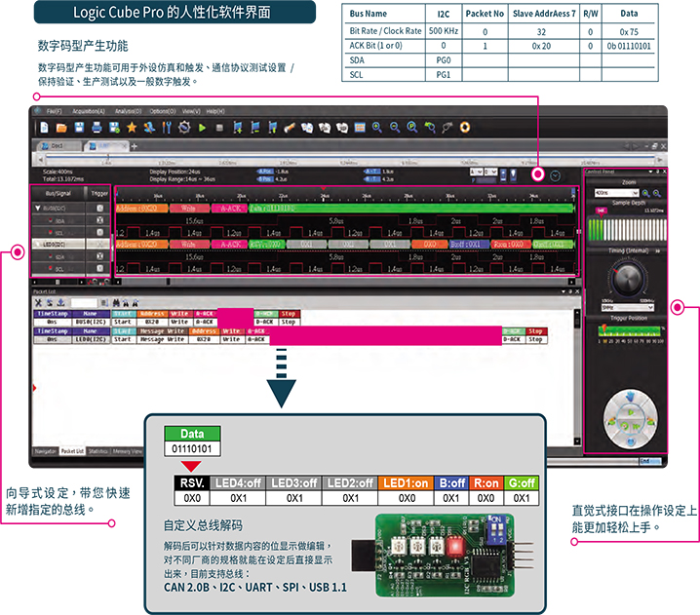
Task: Click the New document toolbar icon
Action: pos(44,128)
